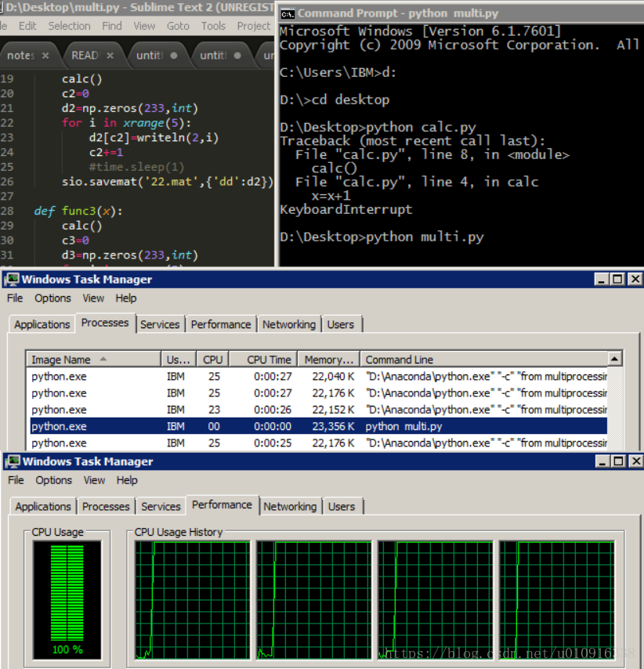
Task: Switch to Services tab in the Processes Task Manager
Action: click(x=160, y=324)
